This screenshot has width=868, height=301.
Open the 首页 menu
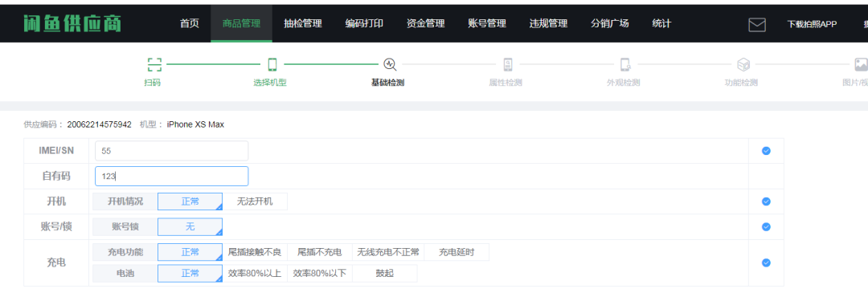coord(190,23)
